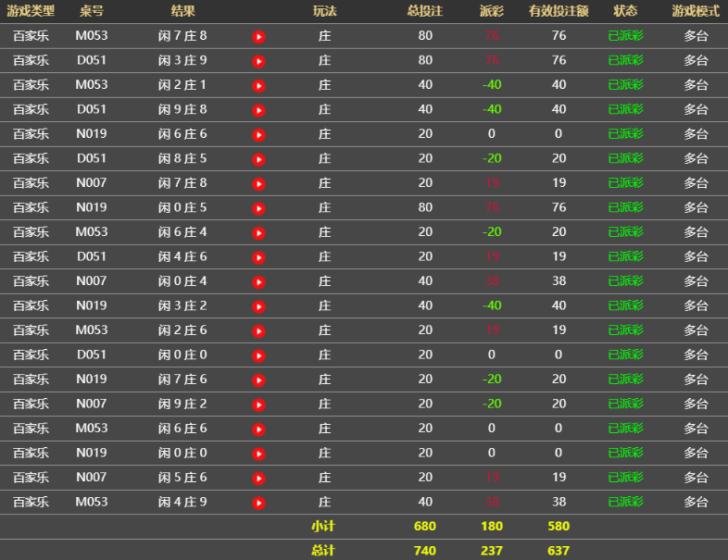
Task: Open replay for M053 闲 6 庄 4 round
Action: point(258,233)
